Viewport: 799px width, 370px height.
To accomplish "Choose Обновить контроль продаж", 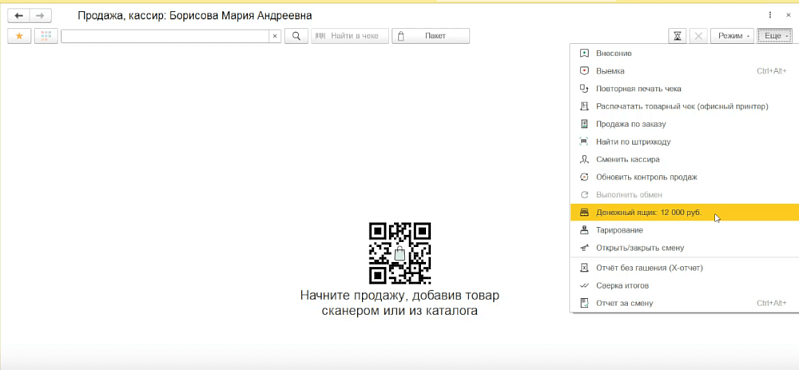I will pos(684,177).
